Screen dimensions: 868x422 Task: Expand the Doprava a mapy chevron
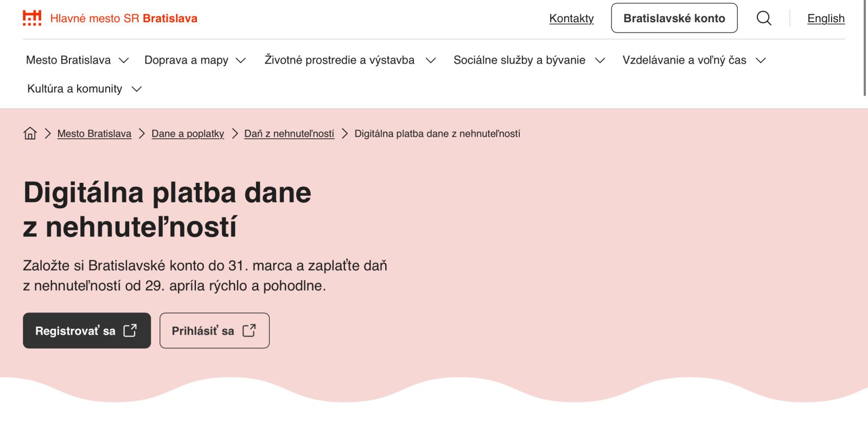point(241,60)
